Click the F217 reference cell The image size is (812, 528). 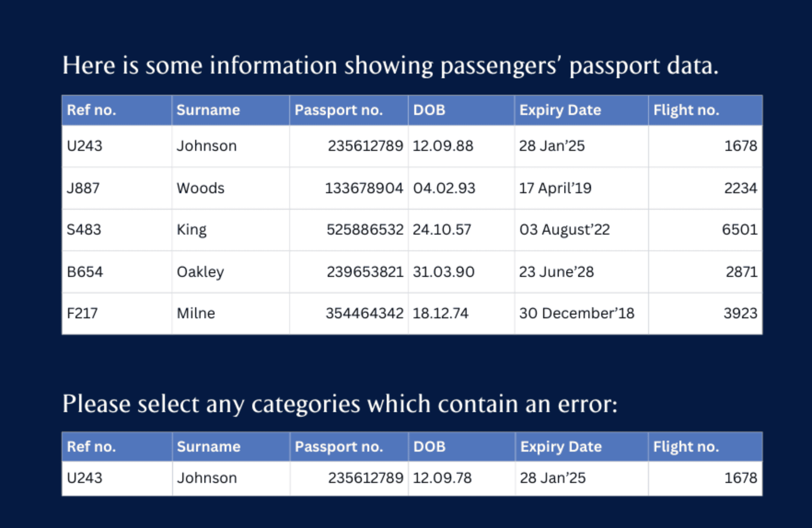tap(82, 313)
